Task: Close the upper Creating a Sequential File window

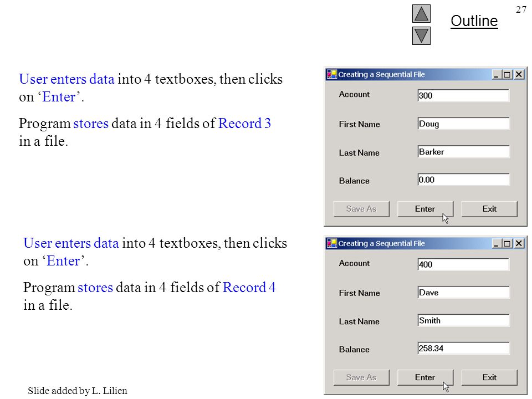Action: coord(519,75)
